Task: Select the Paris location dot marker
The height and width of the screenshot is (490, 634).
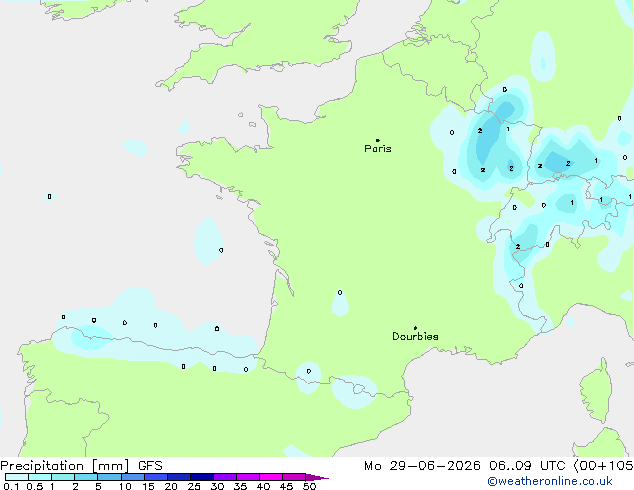Action: (378, 140)
